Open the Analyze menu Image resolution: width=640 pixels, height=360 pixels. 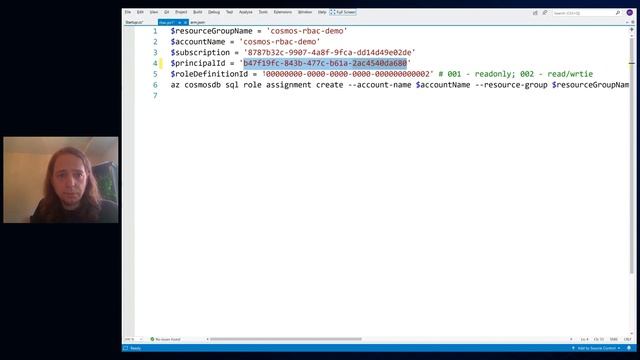click(246, 12)
